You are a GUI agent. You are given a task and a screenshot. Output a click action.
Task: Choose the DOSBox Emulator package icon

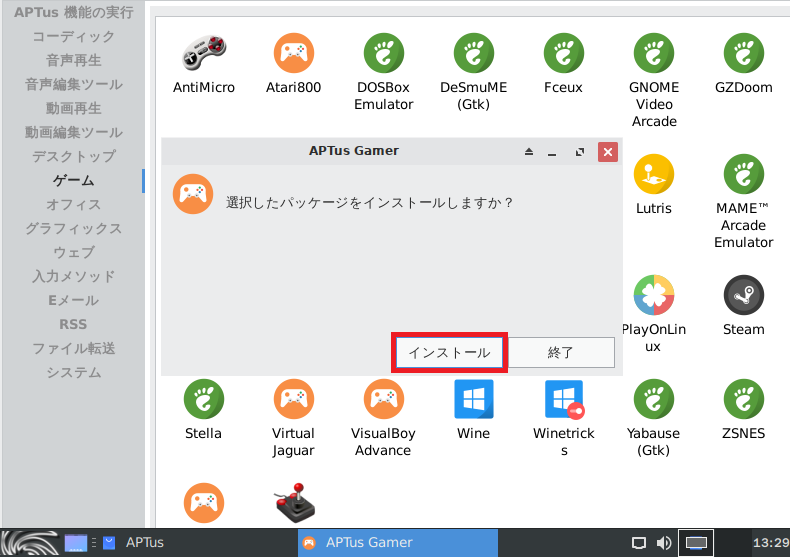pos(383,53)
